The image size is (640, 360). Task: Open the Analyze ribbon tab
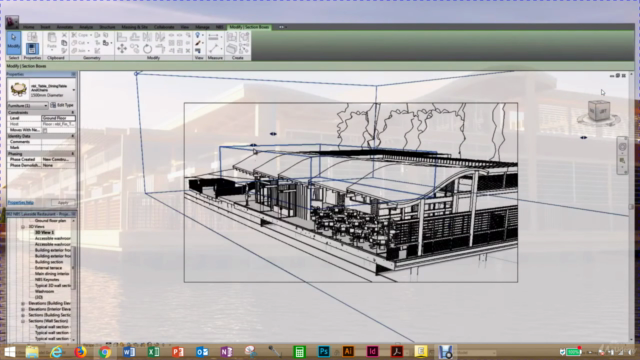point(86,27)
